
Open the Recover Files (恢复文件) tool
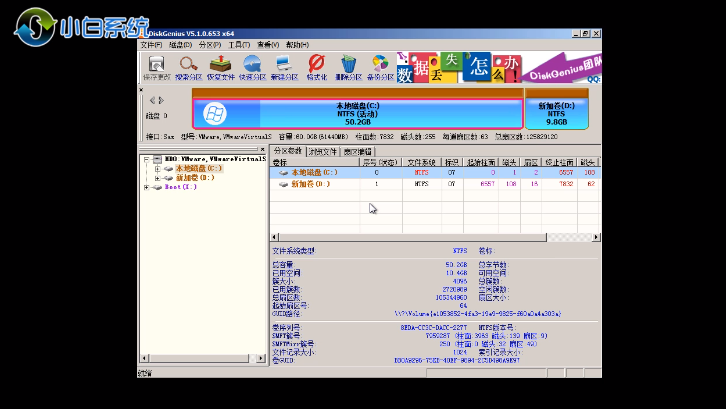221,68
